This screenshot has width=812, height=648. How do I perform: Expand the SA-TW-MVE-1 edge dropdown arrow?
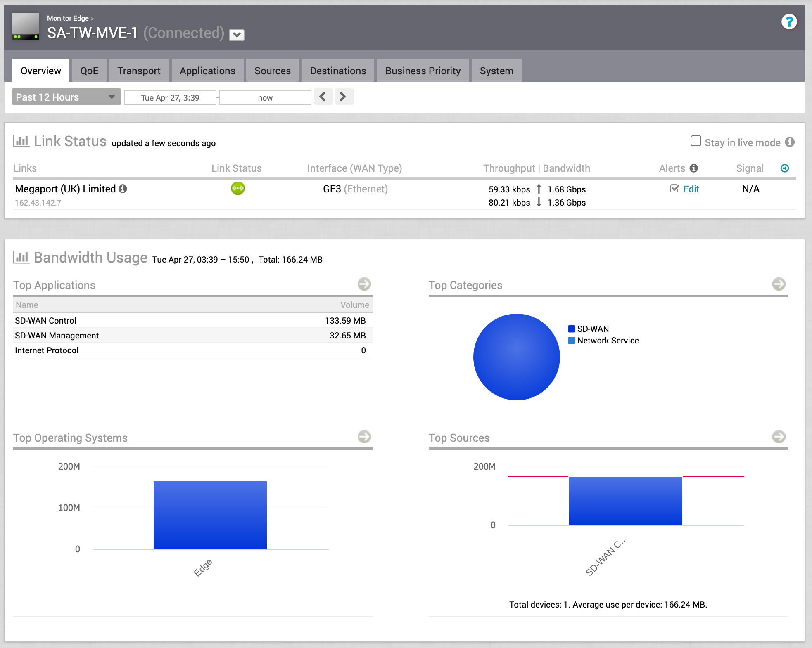(237, 35)
